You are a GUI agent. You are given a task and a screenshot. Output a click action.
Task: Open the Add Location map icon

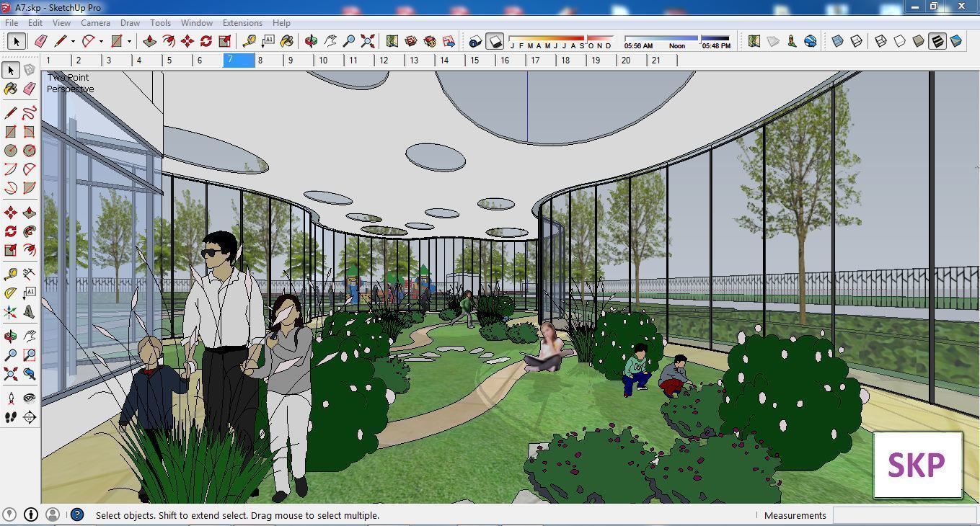tap(392, 41)
